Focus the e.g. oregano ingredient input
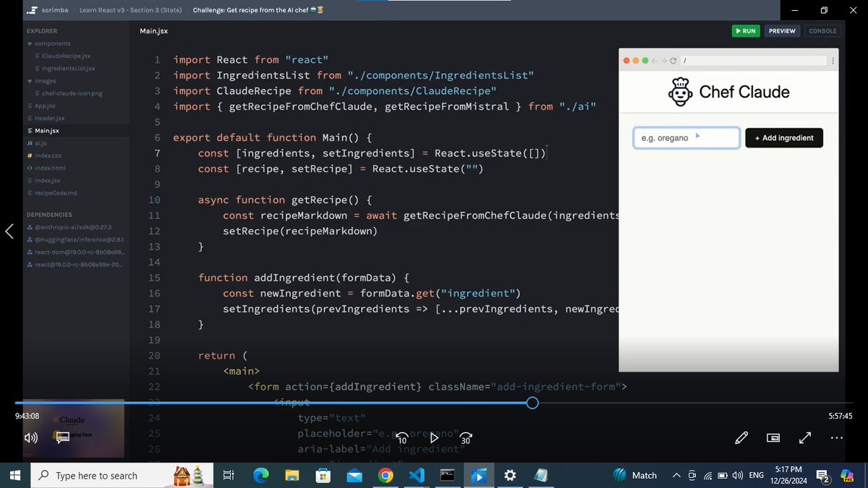The height and width of the screenshot is (488, 868). coord(686,137)
